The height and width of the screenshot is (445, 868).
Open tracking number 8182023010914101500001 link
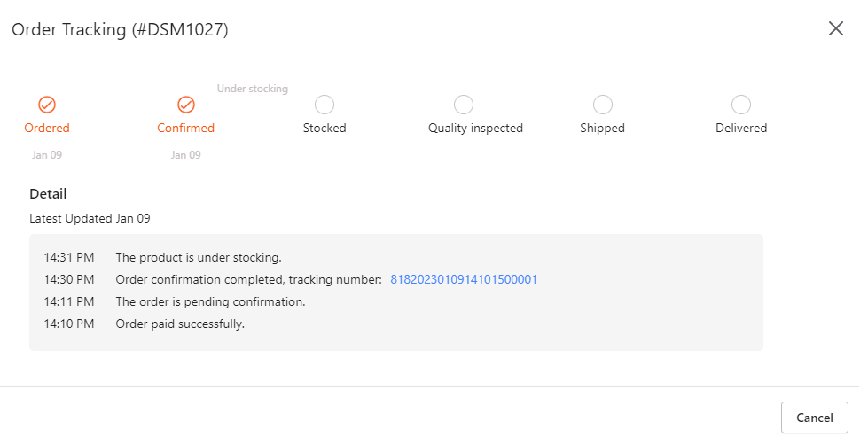tap(464, 279)
